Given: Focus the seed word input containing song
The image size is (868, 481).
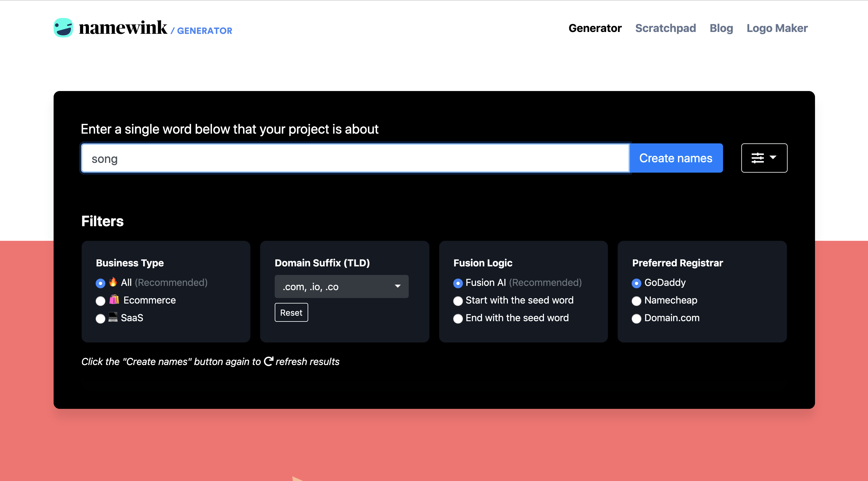Looking at the screenshot, I should [x=355, y=158].
